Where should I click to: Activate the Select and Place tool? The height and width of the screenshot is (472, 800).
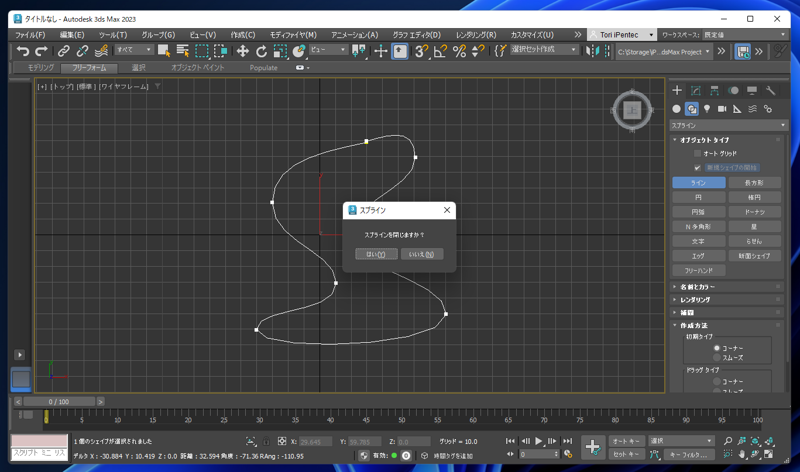299,51
